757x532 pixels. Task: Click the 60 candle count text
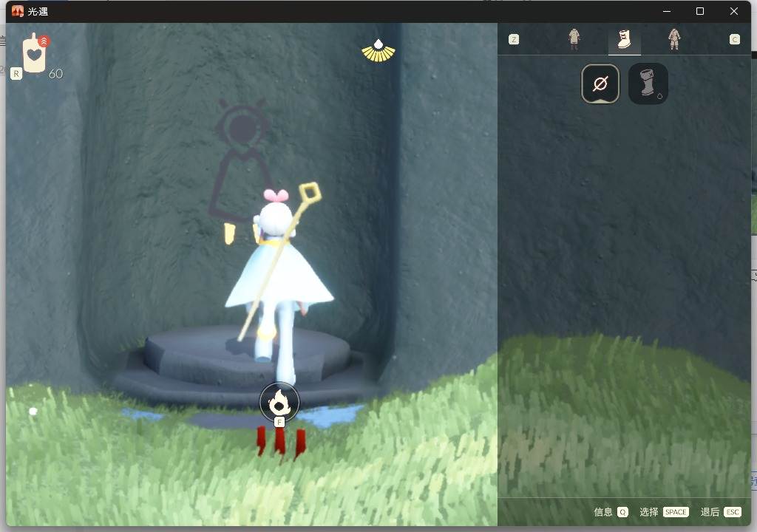tap(55, 74)
